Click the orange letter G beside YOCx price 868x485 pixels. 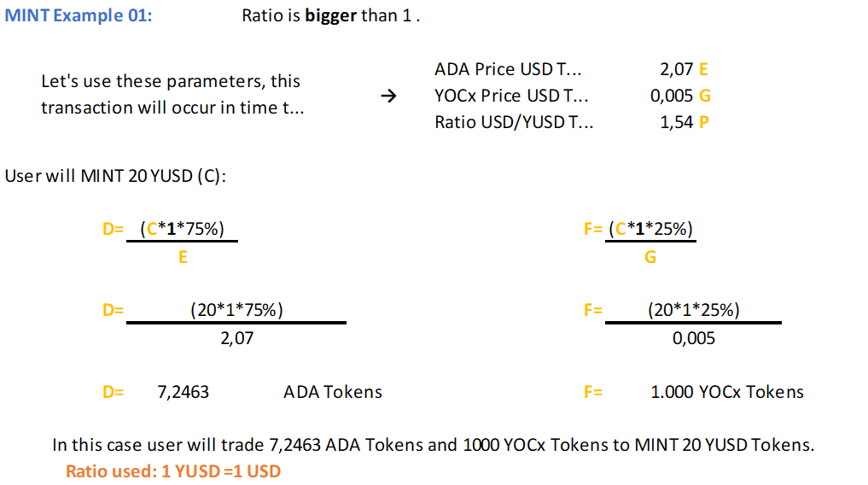click(x=705, y=96)
